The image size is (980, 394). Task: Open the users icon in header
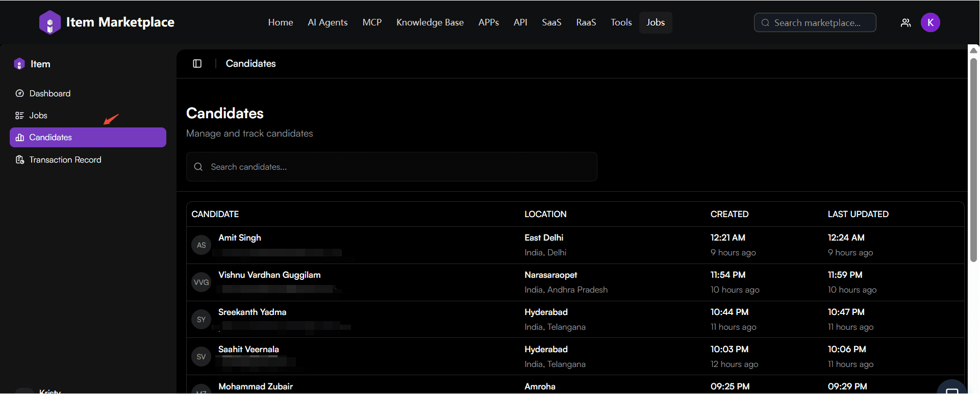(906, 23)
